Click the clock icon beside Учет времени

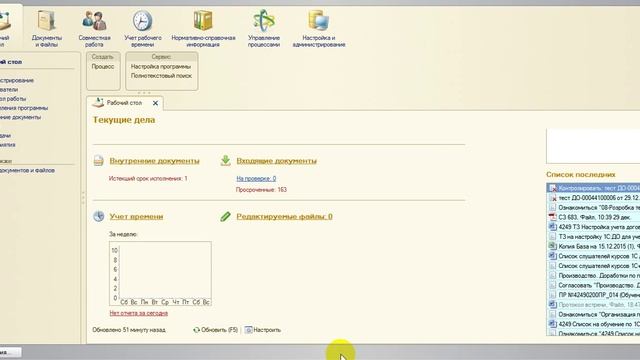tap(98, 216)
